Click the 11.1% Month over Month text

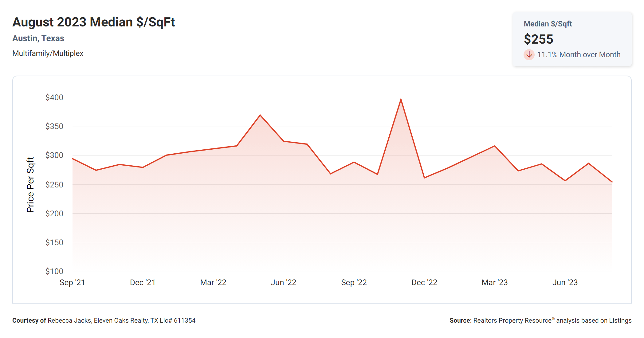tap(579, 55)
